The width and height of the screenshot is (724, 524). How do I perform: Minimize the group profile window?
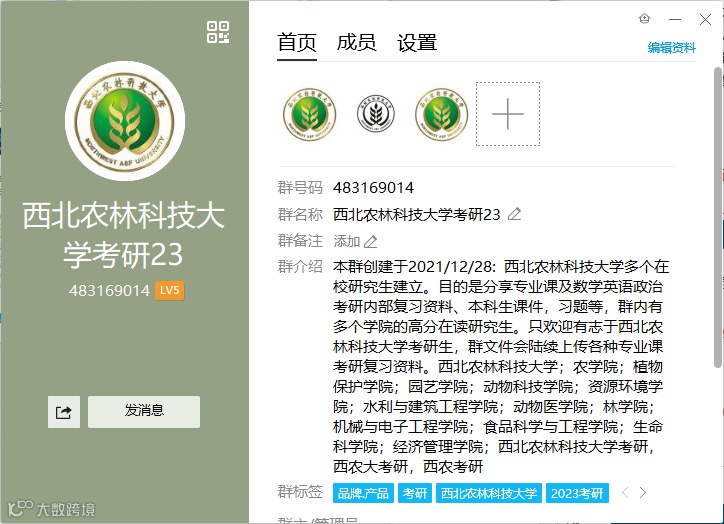coord(675,19)
